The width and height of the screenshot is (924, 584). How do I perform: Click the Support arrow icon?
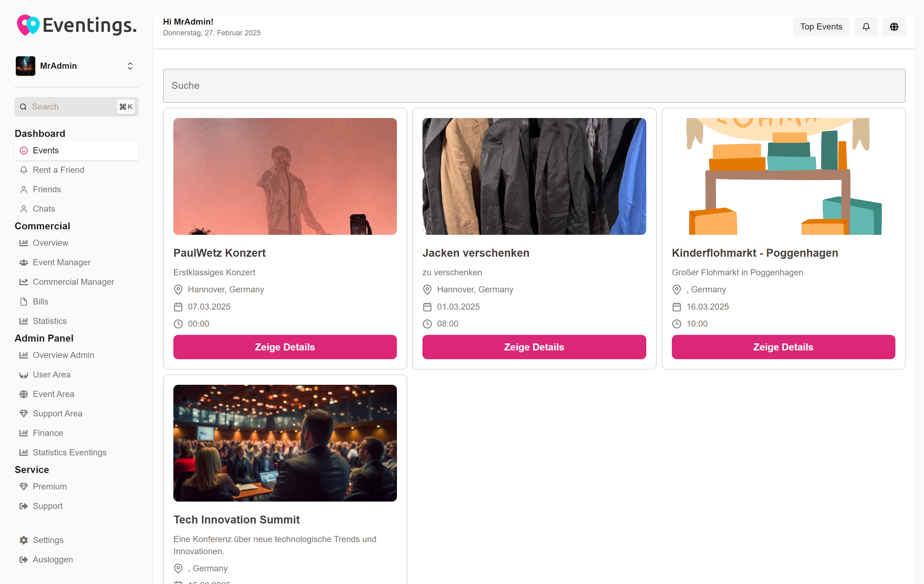(24, 506)
